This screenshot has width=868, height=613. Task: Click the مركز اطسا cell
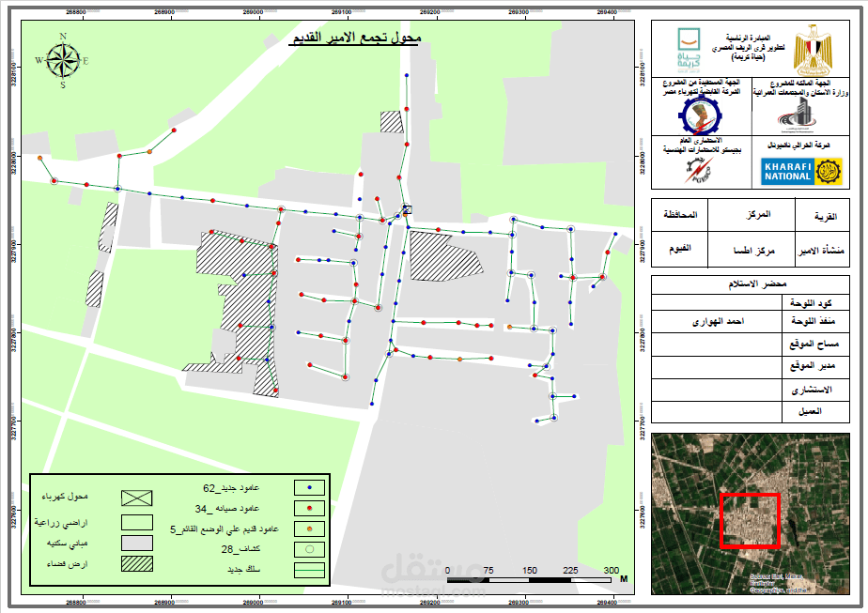(x=753, y=251)
